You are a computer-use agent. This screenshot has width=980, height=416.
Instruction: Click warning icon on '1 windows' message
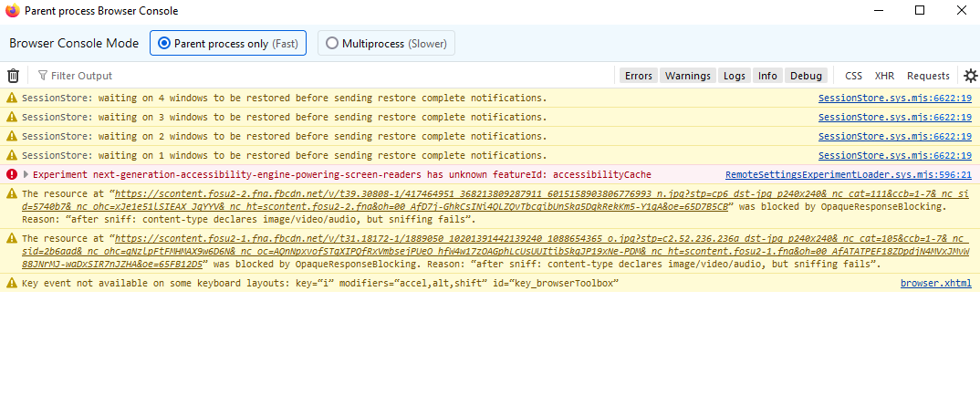click(11, 155)
